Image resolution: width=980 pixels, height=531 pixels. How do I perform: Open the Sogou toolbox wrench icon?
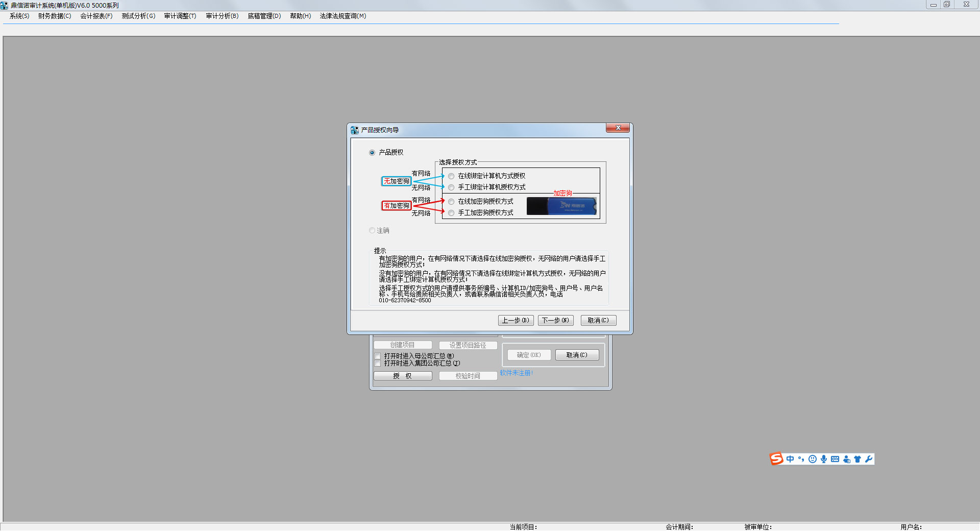coord(869,459)
